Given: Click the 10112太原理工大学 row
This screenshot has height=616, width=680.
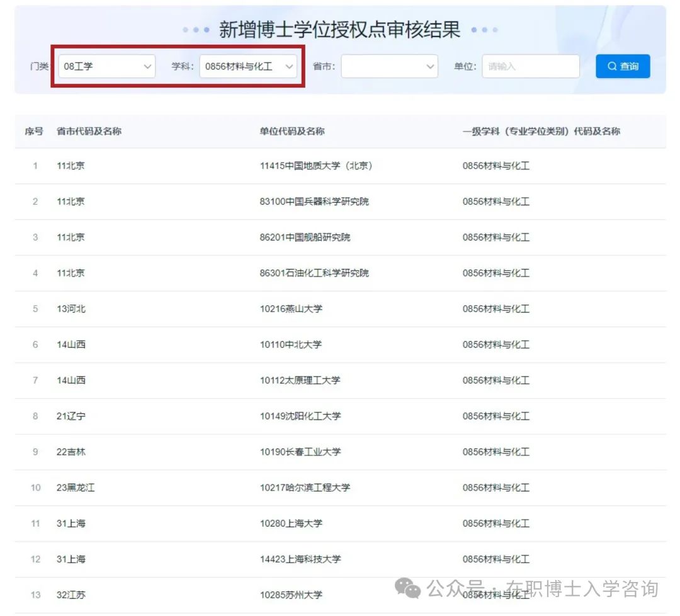Looking at the screenshot, I should [300, 380].
